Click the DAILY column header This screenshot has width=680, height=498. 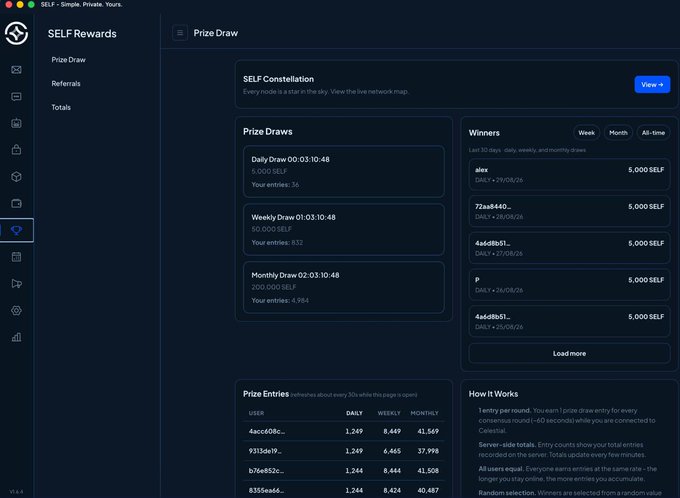354,413
